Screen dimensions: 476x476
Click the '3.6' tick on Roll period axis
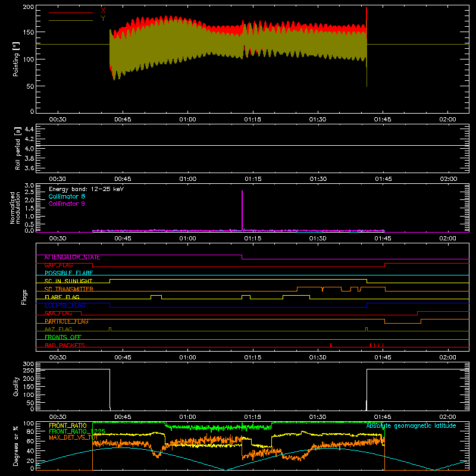tap(29, 168)
